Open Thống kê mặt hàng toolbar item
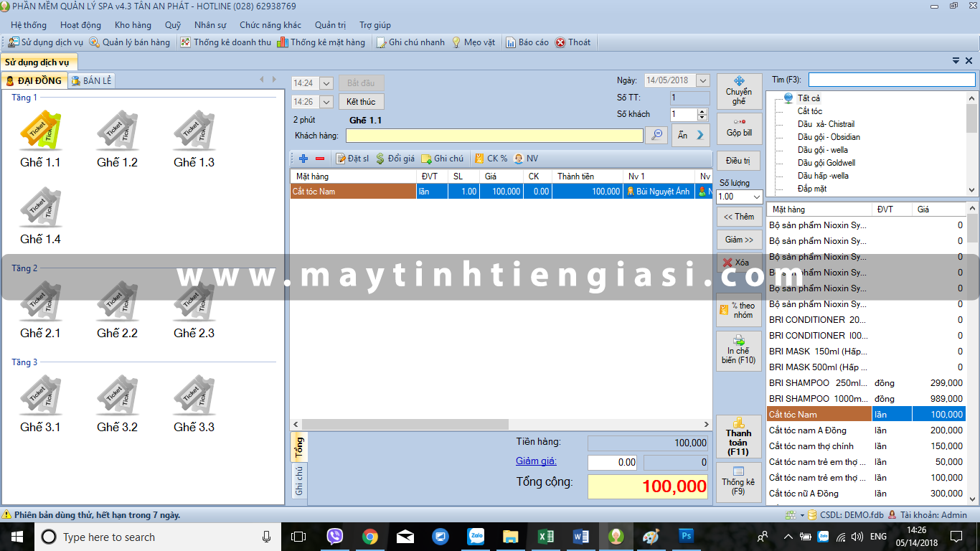The height and width of the screenshot is (551, 980). click(322, 42)
